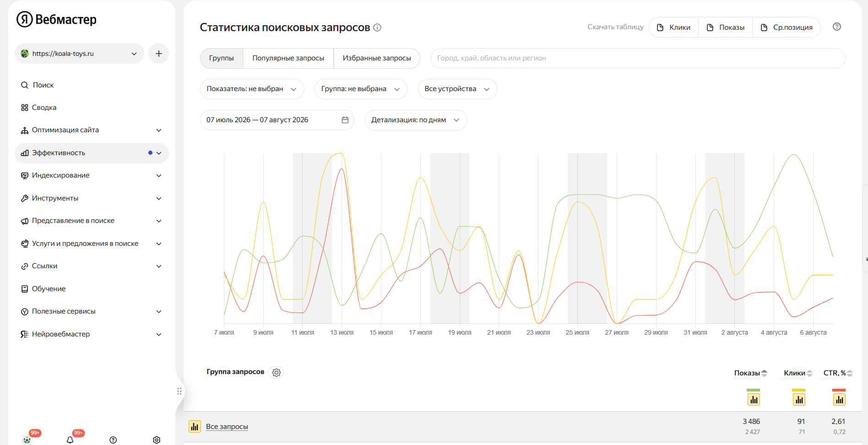This screenshot has height=445, width=868.
Task: Open the Детализация: по дням dropdown
Action: pos(416,120)
